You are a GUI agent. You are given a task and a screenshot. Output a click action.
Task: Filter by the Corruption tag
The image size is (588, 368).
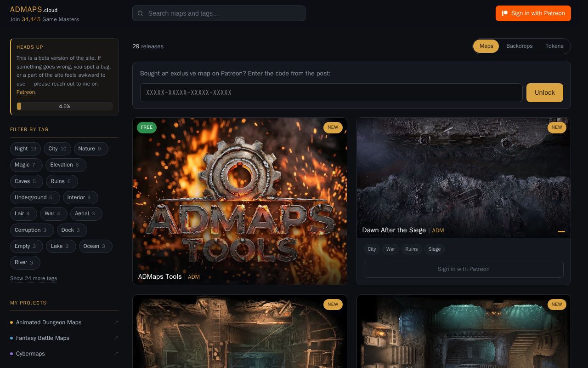click(32, 230)
